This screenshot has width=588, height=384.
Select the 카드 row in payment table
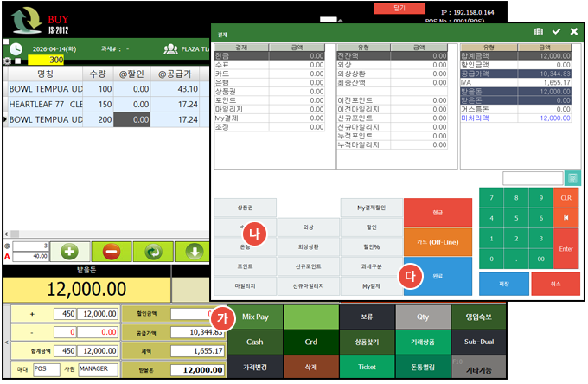(269, 74)
